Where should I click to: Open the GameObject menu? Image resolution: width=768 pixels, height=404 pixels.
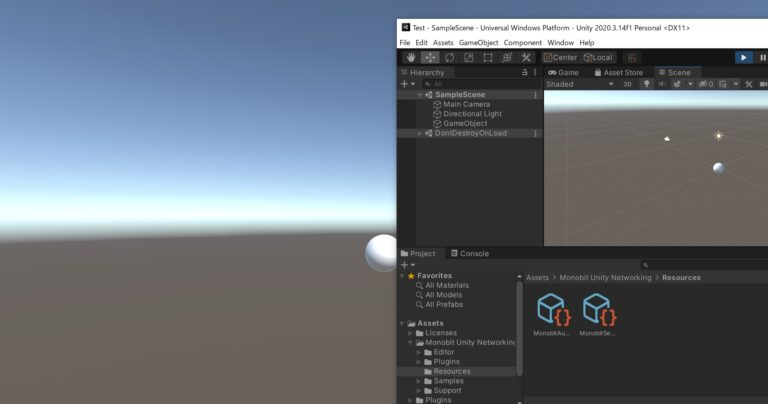(x=479, y=43)
